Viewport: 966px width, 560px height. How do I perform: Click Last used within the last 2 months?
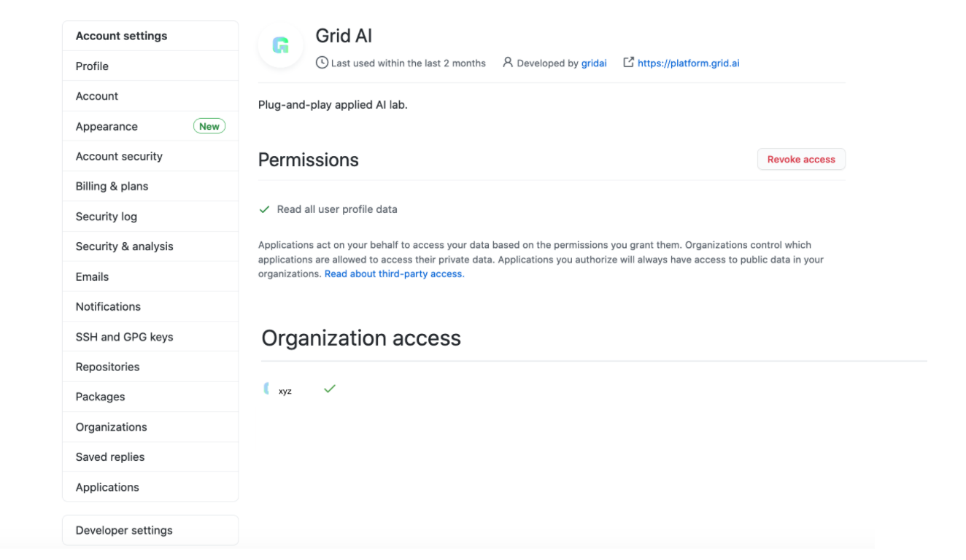[x=409, y=63]
